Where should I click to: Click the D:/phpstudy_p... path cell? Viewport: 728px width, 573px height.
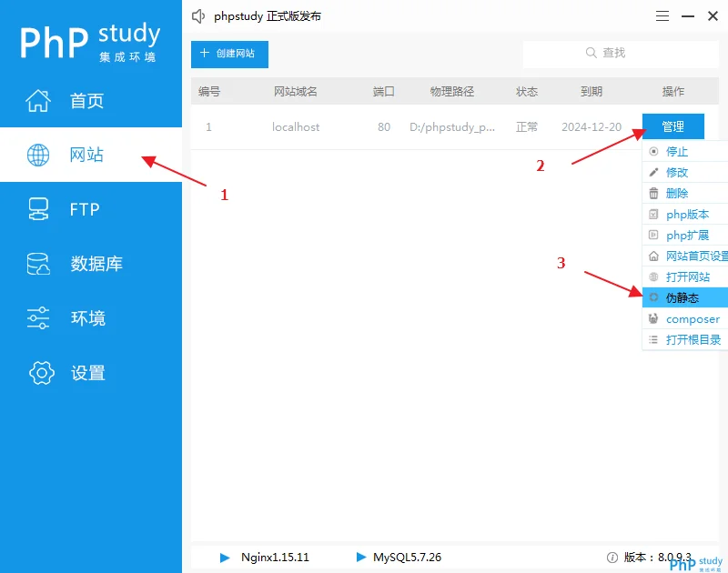[x=452, y=127]
